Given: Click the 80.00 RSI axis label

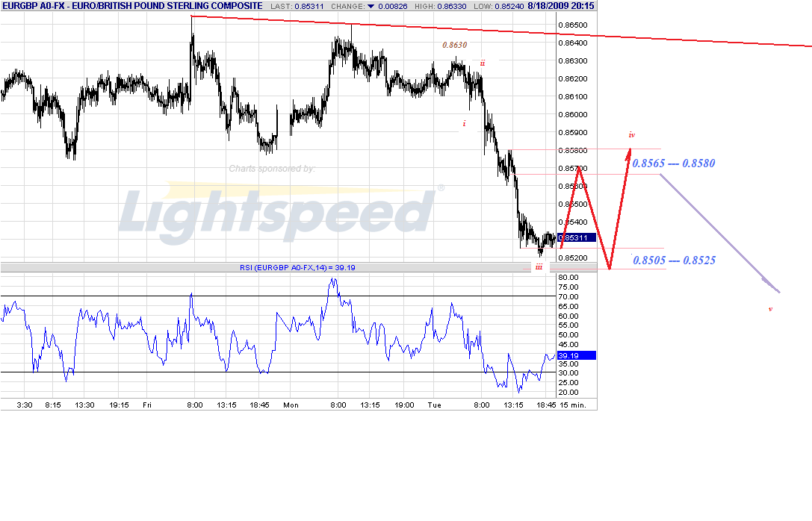Looking at the screenshot, I should tap(568, 278).
